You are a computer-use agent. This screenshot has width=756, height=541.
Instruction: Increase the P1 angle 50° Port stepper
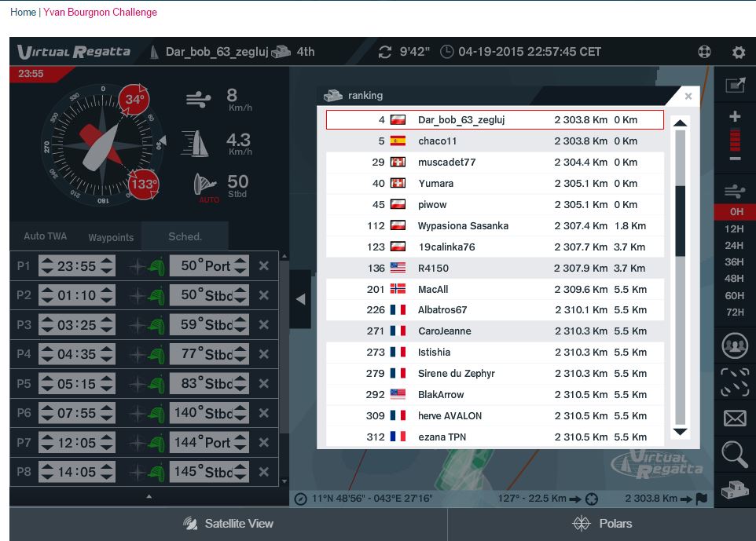pyautogui.click(x=240, y=261)
